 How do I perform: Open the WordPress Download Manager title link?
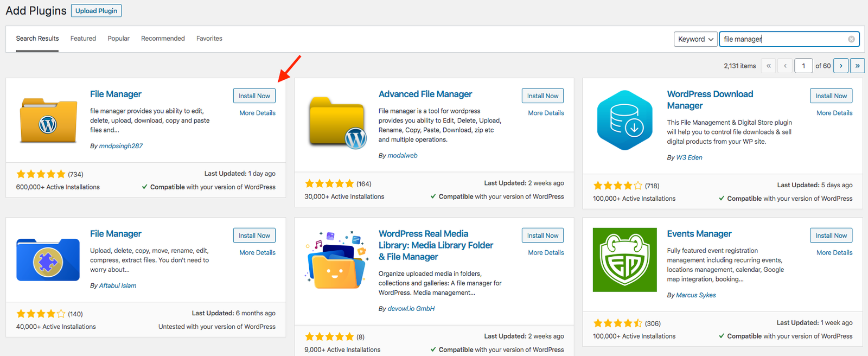[710, 100]
